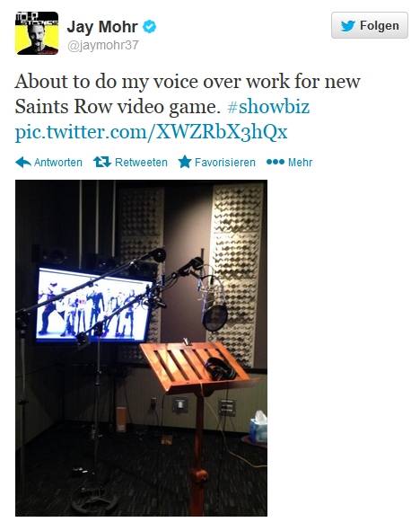This screenshot has height=531, width=420.
Task: Click the @jaymohr37 handle
Action: click(x=103, y=45)
